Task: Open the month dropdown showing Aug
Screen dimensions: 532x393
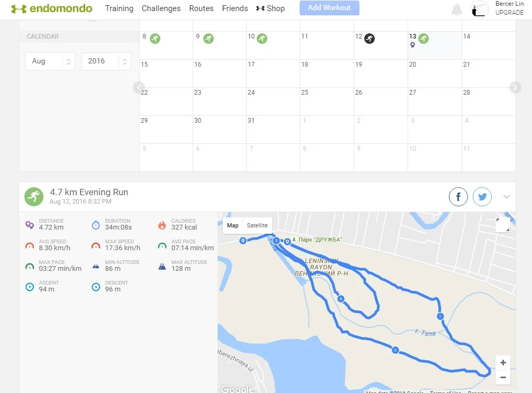Action: (50, 61)
